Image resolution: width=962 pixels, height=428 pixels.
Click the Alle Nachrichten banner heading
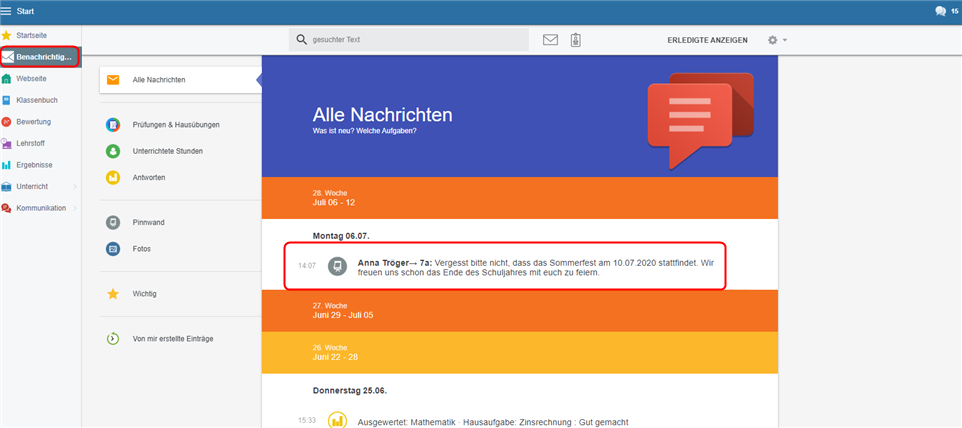point(383,115)
